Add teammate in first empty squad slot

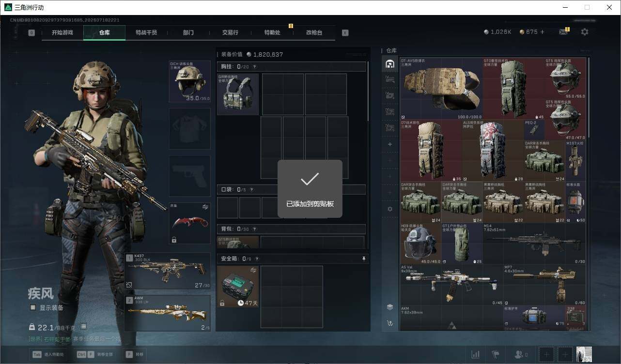[546, 354]
